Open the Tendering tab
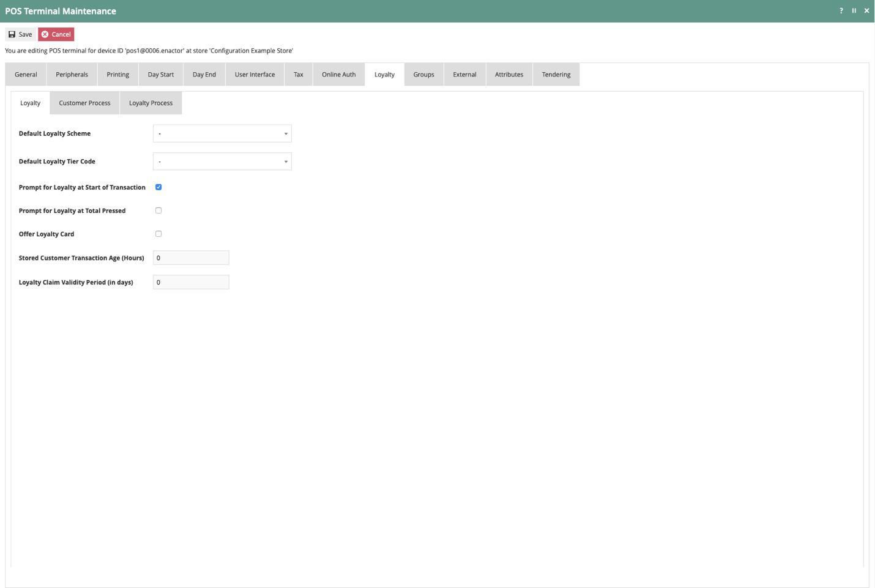 [556, 75]
